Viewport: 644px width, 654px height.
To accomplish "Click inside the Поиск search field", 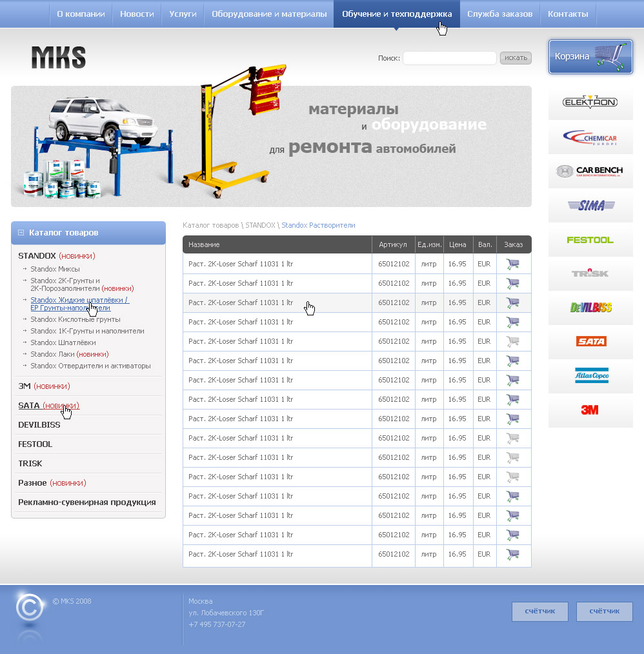I will pos(449,57).
